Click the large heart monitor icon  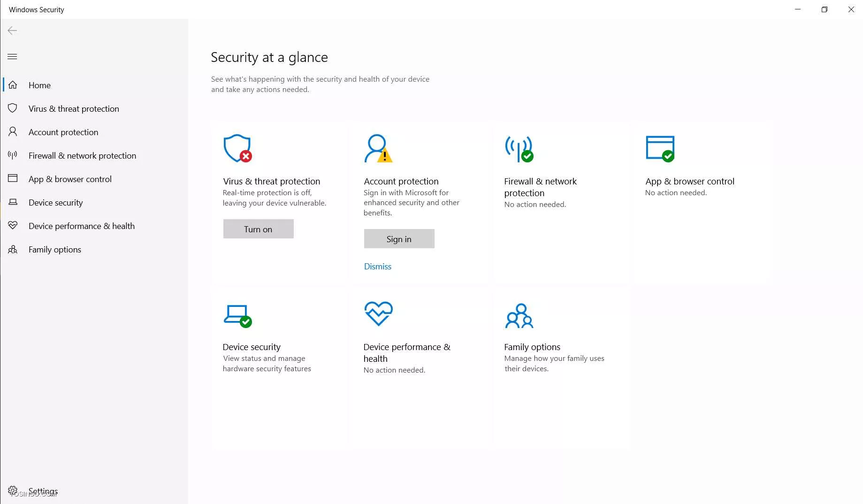coord(378,313)
